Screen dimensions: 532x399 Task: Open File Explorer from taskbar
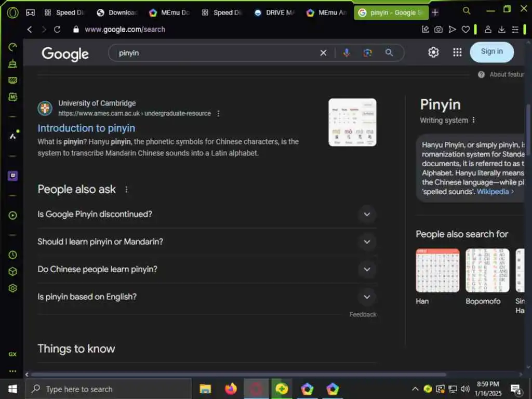tap(205, 389)
